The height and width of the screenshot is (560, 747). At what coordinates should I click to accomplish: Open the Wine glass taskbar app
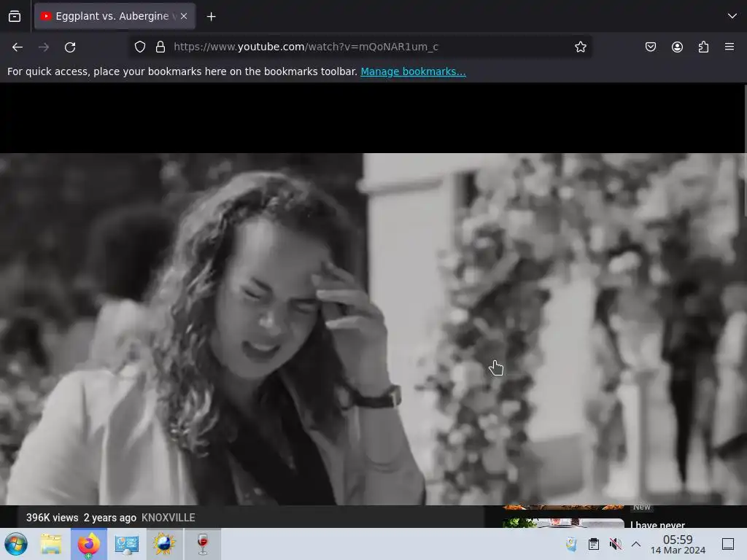click(x=203, y=544)
